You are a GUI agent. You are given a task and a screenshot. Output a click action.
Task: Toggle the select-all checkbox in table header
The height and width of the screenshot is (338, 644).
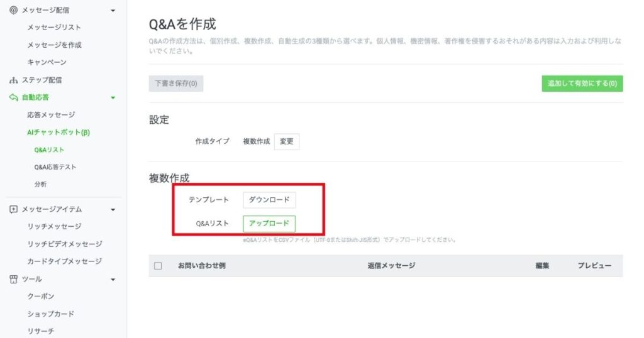pyautogui.click(x=158, y=266)
